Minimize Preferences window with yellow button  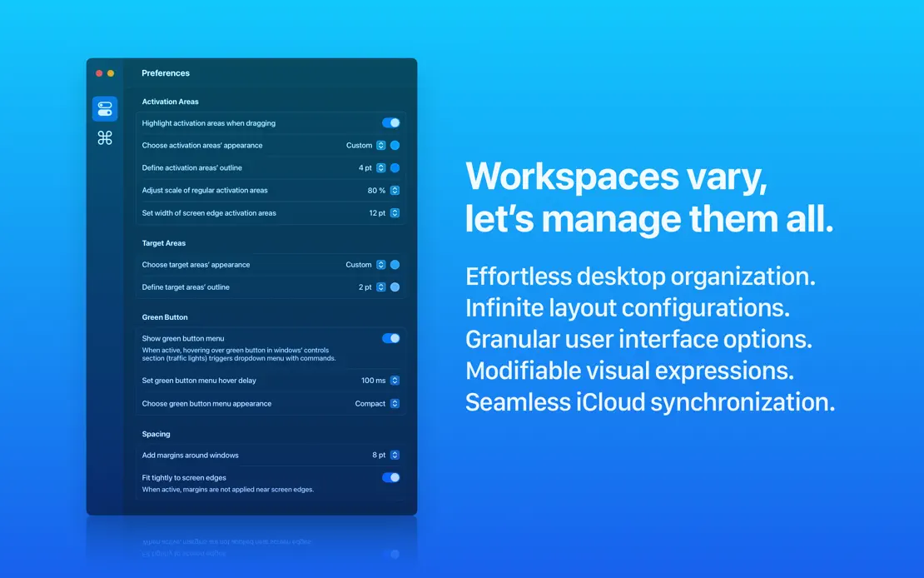point(110,73)
